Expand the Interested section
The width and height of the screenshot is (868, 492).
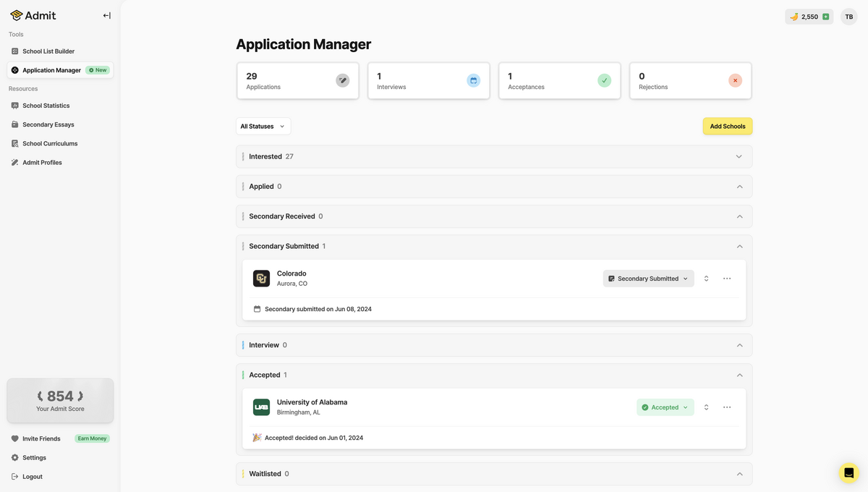pyautogui.click(x=739, y=156)
